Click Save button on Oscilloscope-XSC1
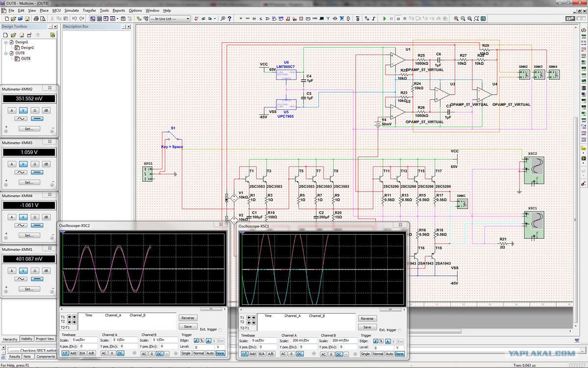This screenshot has width=588, height=368. coord(367,327)
